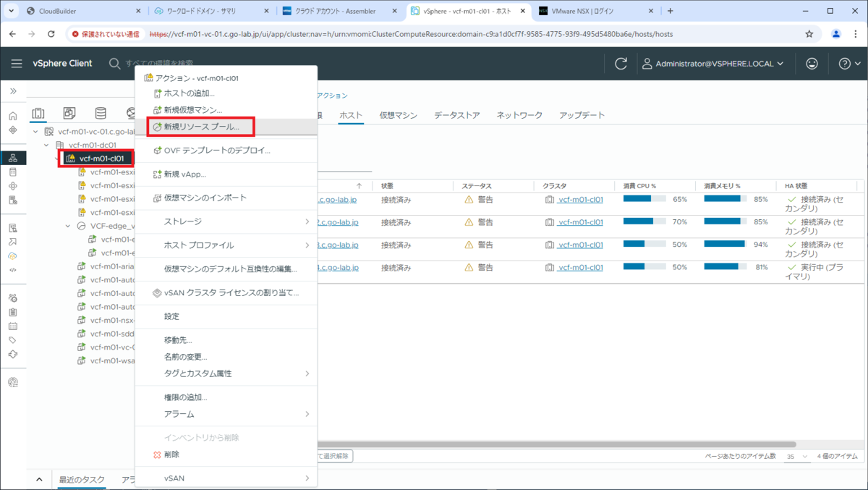
Task: Open Administration sidebar icon
Action: point(13,297)
